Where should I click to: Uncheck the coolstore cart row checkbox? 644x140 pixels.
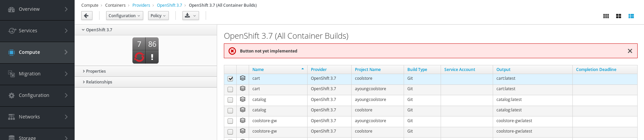coord(230,79)
